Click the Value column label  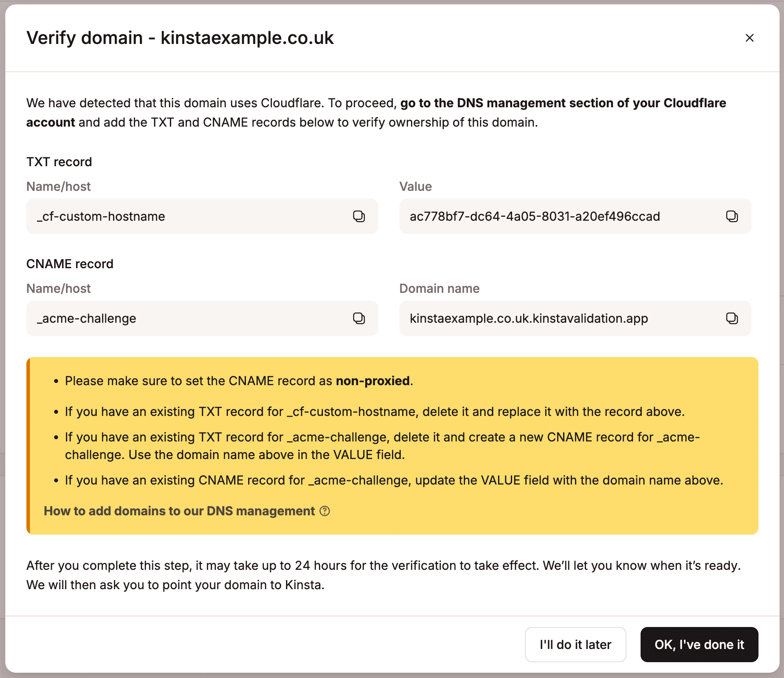tap(415, 186)
